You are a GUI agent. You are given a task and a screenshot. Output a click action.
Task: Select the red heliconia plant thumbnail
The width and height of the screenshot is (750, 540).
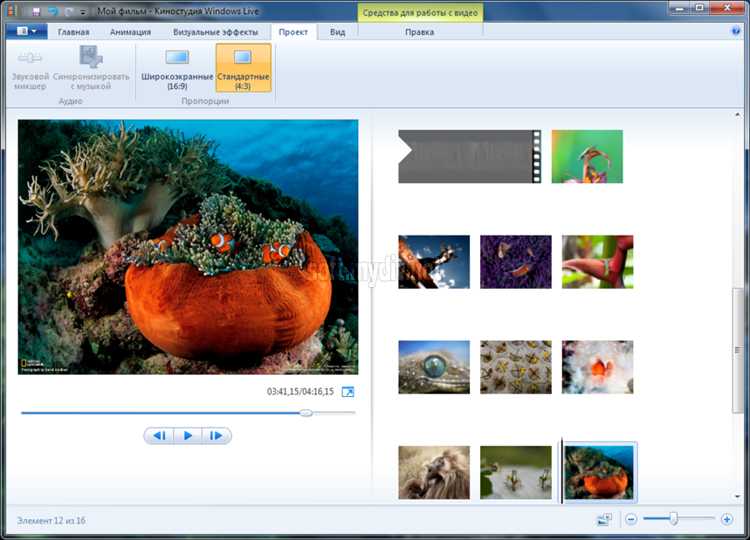pos(597,262)
